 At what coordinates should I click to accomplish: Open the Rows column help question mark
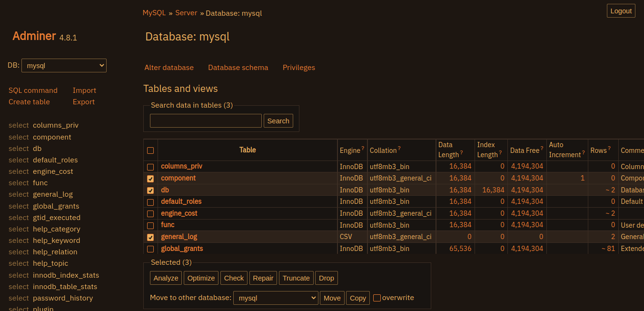[609, 148]
